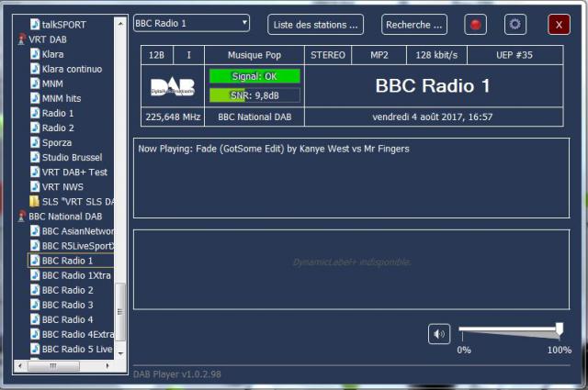Mute audio with the speaker icon
The height and width of the screenshot is (390, 588).
[x=439, y=334]
